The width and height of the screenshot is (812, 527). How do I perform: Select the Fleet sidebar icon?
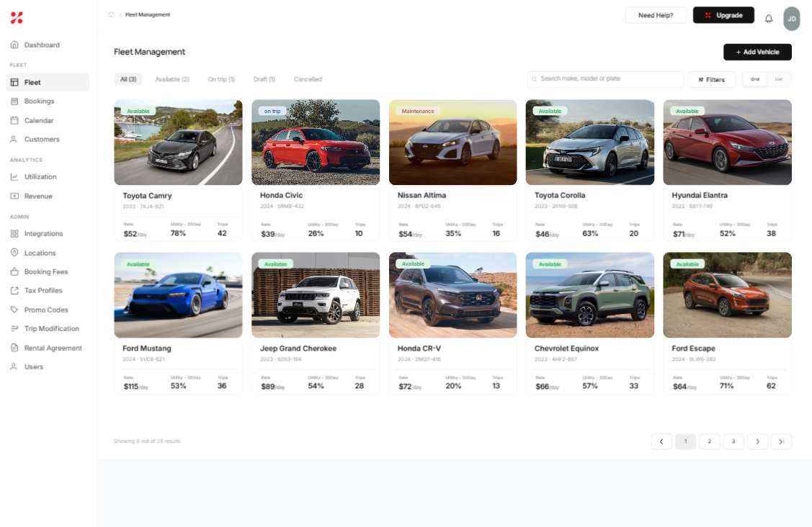pos(14,82)
